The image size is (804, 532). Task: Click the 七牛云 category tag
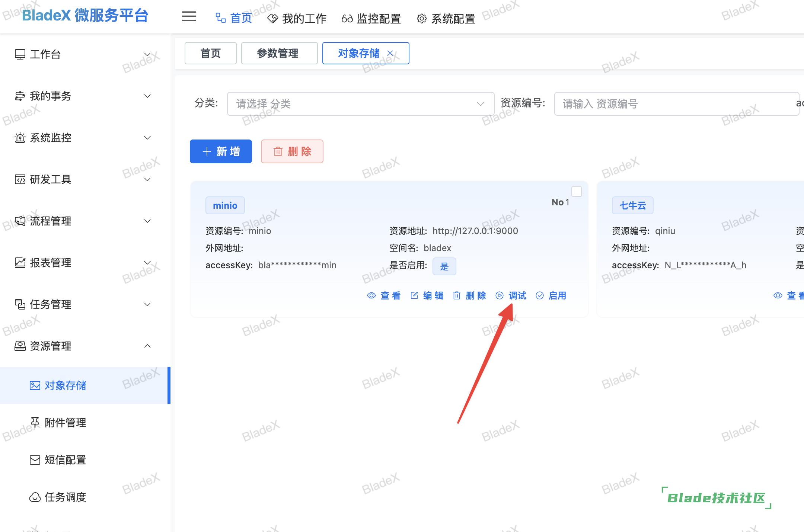pos(633,205)
